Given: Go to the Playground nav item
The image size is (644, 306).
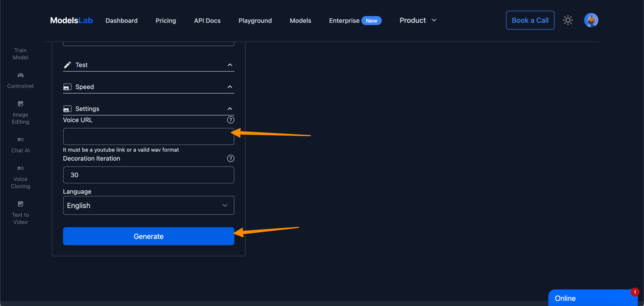Looking at the screenshot, I should tap(255, 21).
